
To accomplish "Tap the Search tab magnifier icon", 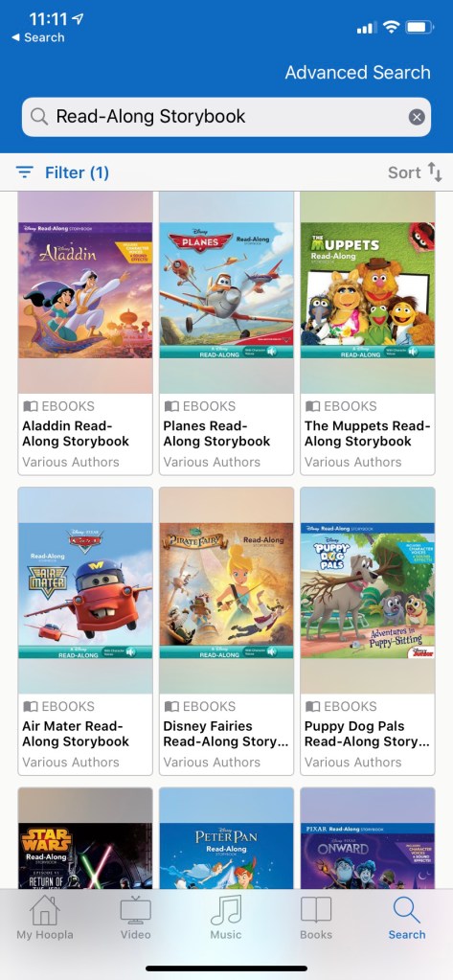I will [407, 910].
